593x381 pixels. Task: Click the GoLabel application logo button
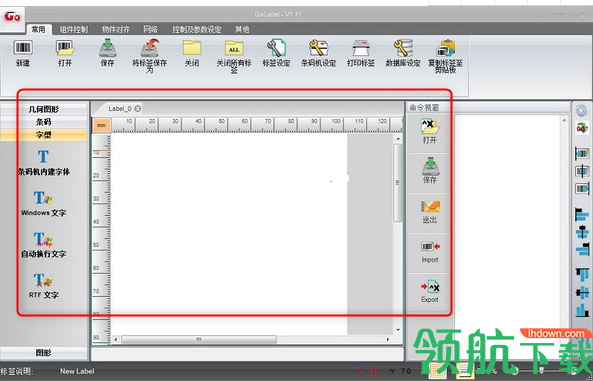click(x=12, y=17)
